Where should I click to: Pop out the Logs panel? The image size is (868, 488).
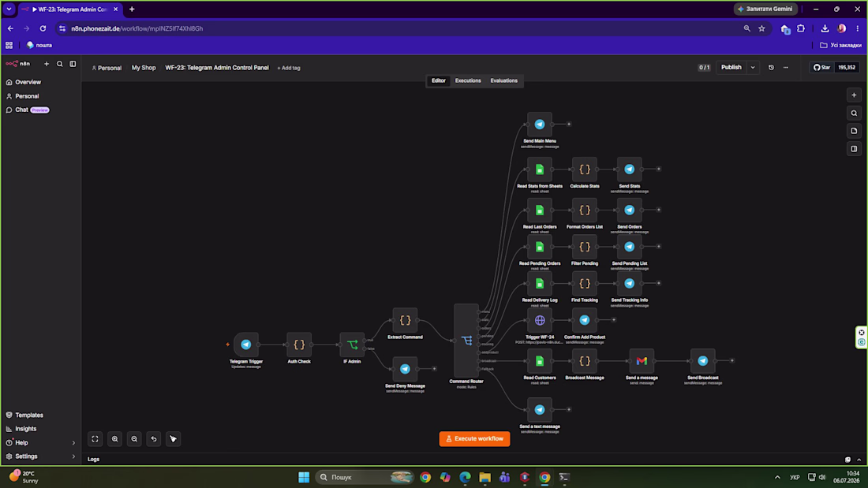click(x=847, y=460)
